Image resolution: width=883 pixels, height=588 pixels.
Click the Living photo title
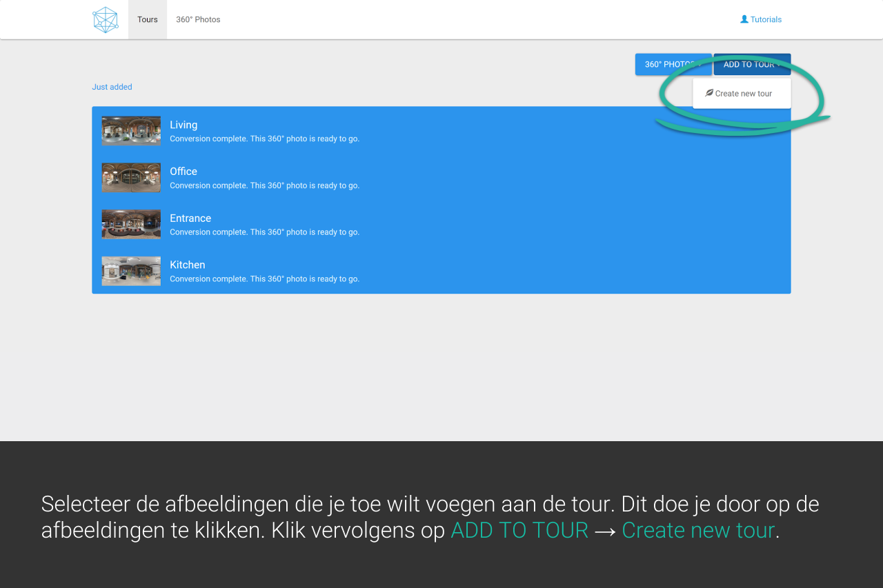click(183, 125)
